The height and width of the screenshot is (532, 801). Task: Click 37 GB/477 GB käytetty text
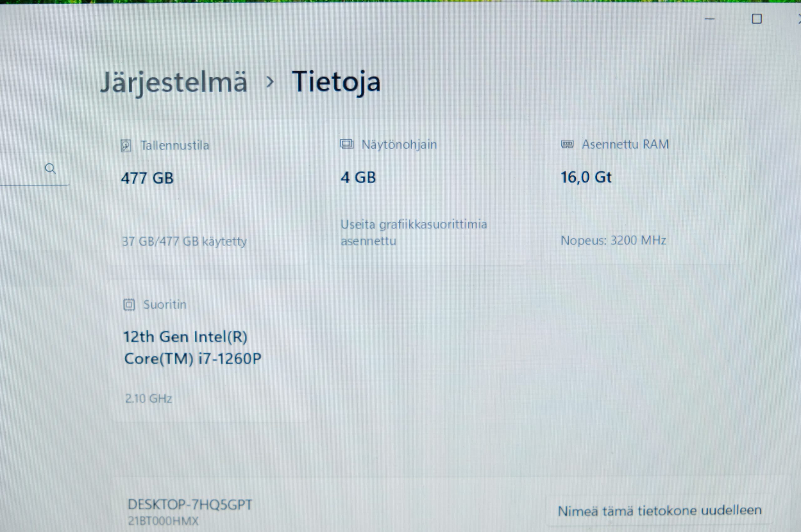(x=184, y=241)
